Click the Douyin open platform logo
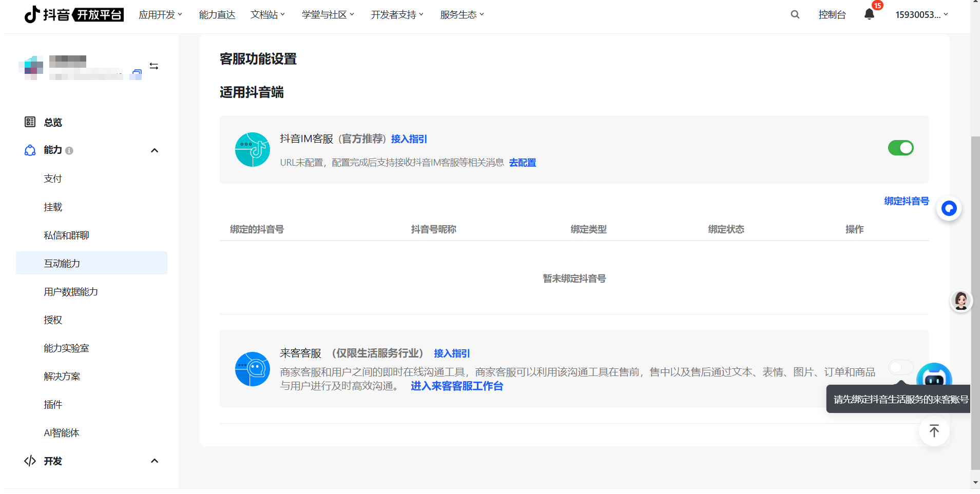980x494 pixels. [x=74, y=14]
